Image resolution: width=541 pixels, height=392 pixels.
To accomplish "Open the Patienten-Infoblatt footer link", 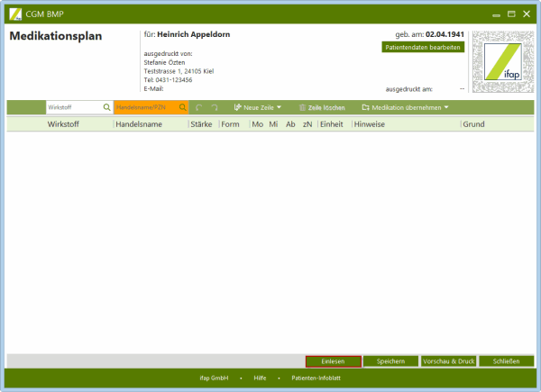I will pos(316,378).
